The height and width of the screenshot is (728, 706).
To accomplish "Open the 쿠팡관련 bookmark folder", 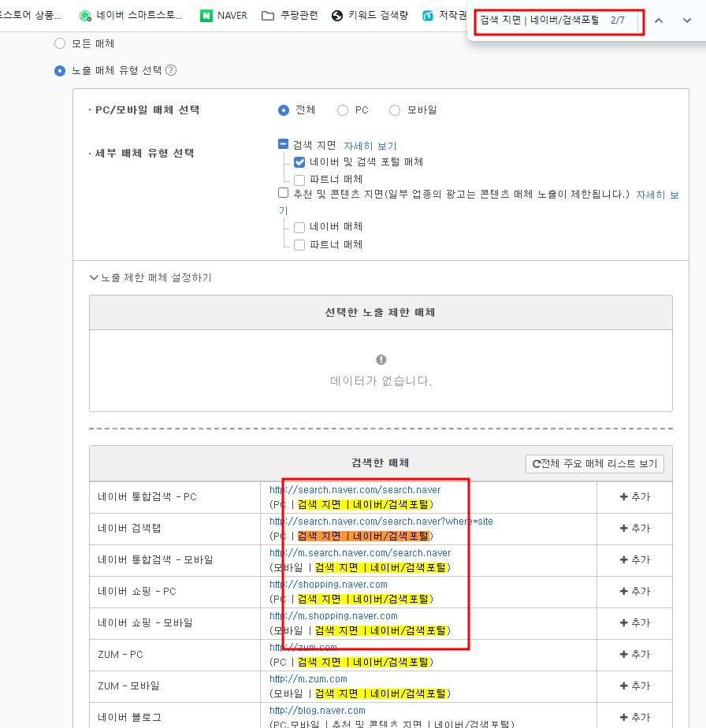I will tap(290, 15).
